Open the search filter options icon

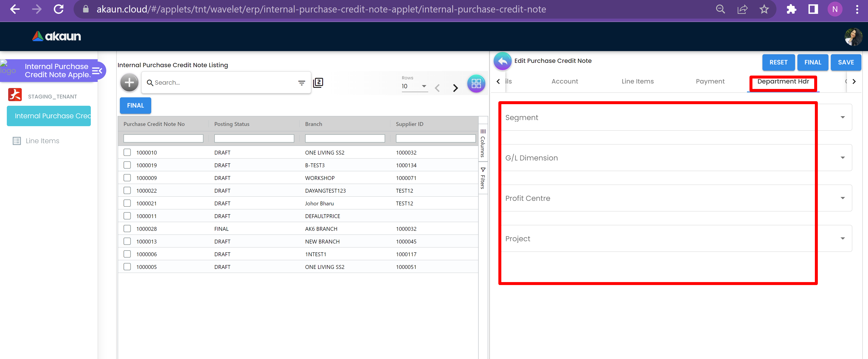[x=301, y=83]
